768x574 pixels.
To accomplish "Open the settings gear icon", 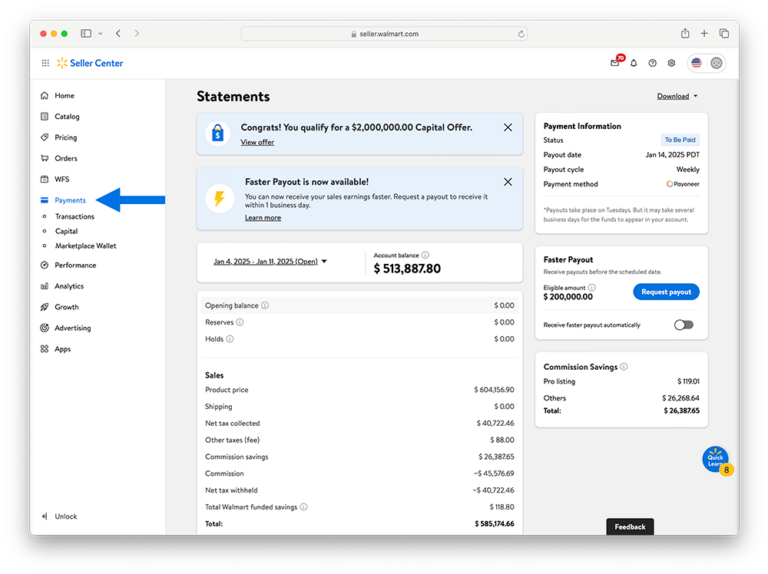I will click(671, 63).
